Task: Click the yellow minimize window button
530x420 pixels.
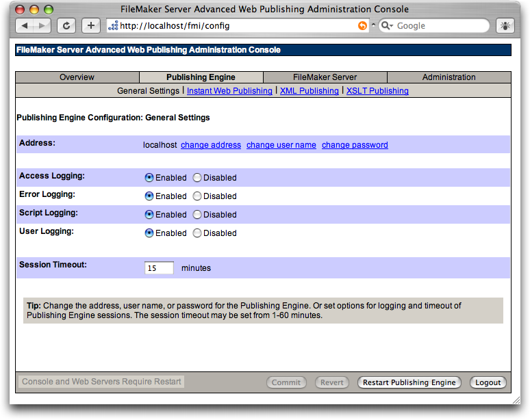Action: pos(34,10)
